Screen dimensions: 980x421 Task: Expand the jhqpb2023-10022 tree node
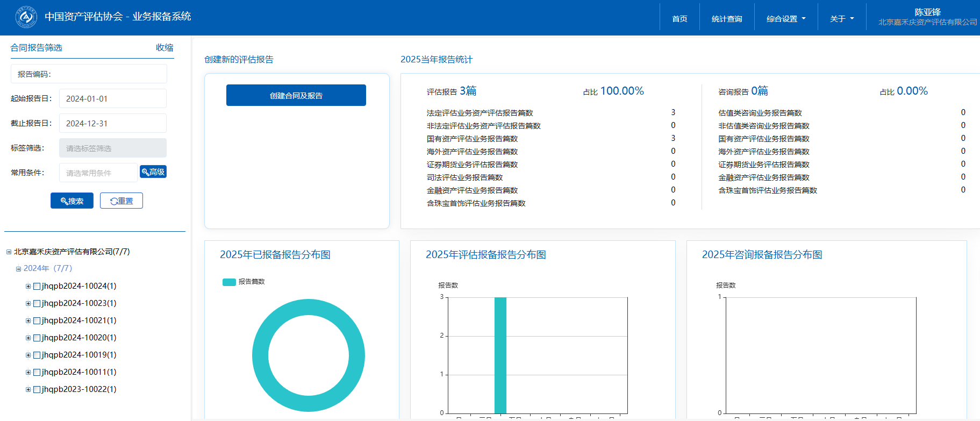pyautogui.click(x=28, y=389)
